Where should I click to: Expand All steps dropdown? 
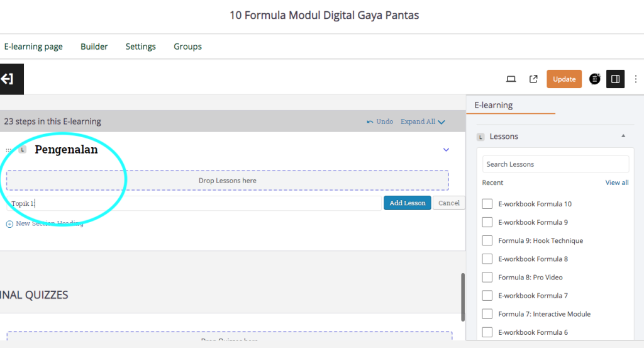point(423,122)
